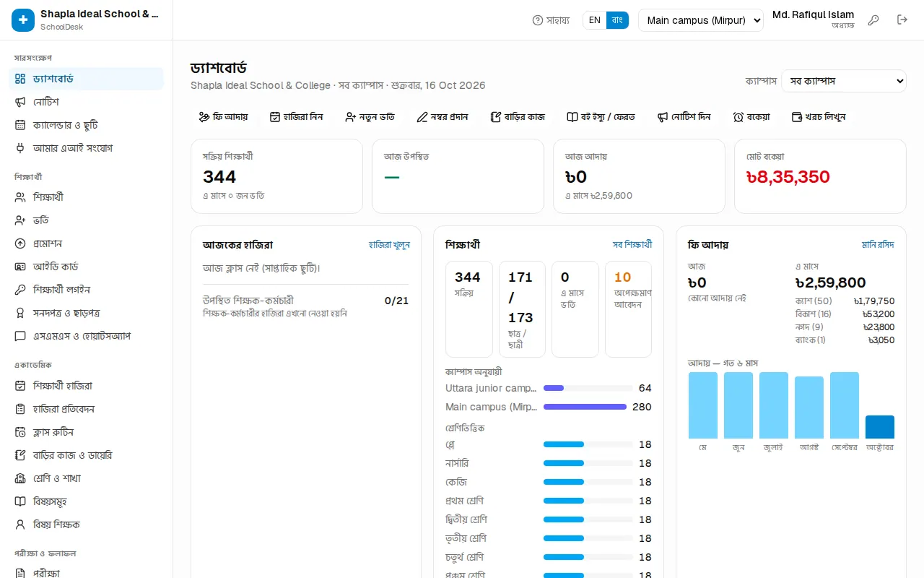Viewport: 924px width, 578px height.
Task: Select হাজিরা প্রতিবেদন in the sidebar
Action: click(87, 409)
